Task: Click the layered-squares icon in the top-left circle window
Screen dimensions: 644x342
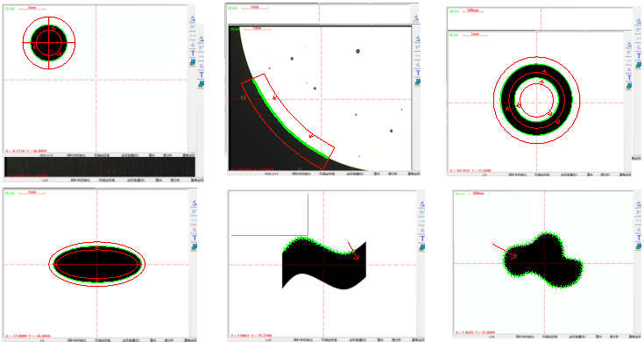Action: coord(192,62)
